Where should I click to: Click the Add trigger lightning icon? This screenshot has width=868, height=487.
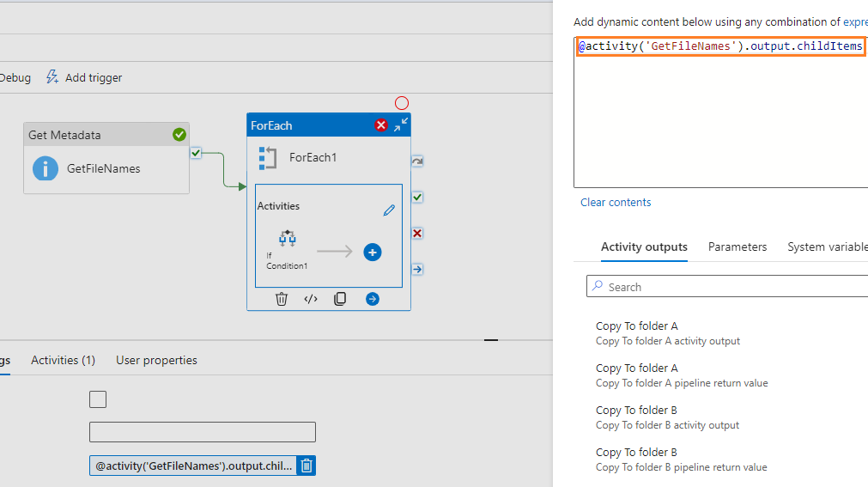(x=52, y=77)
